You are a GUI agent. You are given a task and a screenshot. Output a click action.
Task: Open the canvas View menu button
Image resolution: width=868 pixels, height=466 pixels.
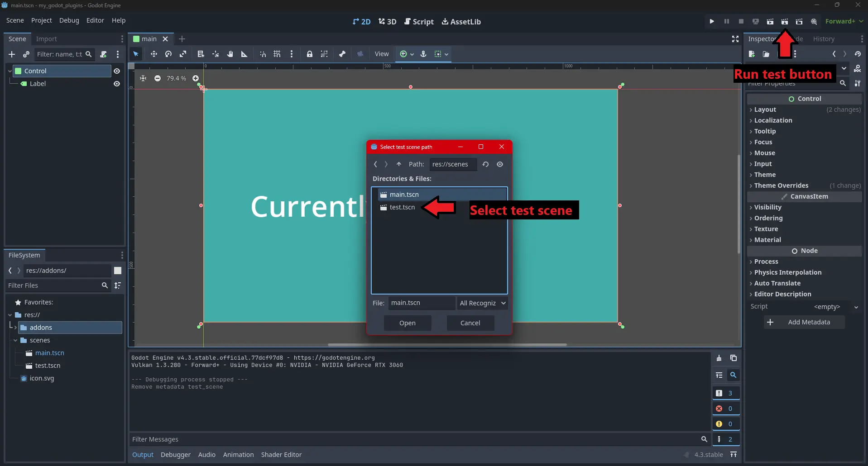pos(382,54)
